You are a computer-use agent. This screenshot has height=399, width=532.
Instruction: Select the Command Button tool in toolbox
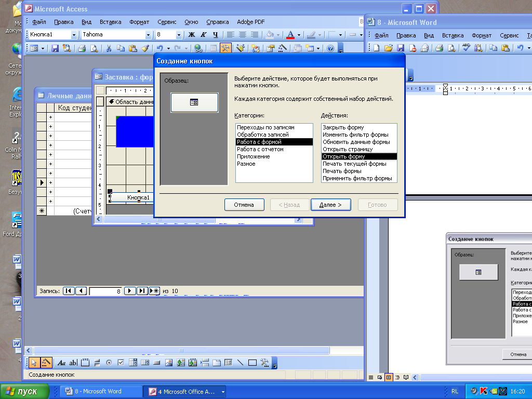(156, 363)
